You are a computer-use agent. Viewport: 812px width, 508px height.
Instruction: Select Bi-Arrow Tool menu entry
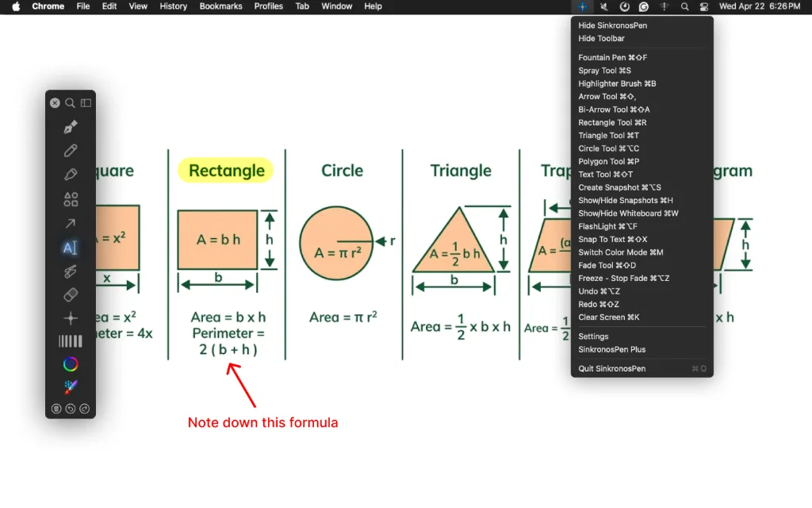(642, 110)
